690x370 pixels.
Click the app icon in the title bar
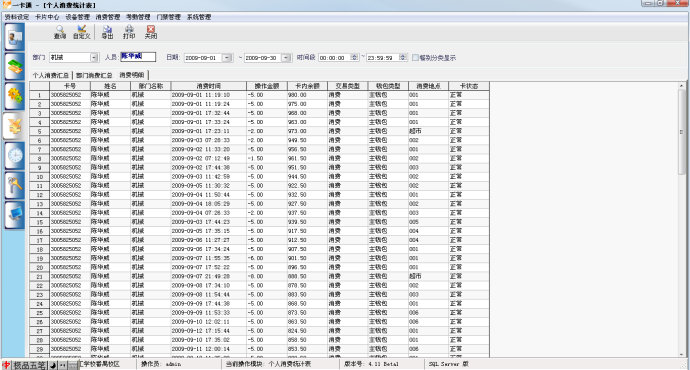[x=6, y=5]
